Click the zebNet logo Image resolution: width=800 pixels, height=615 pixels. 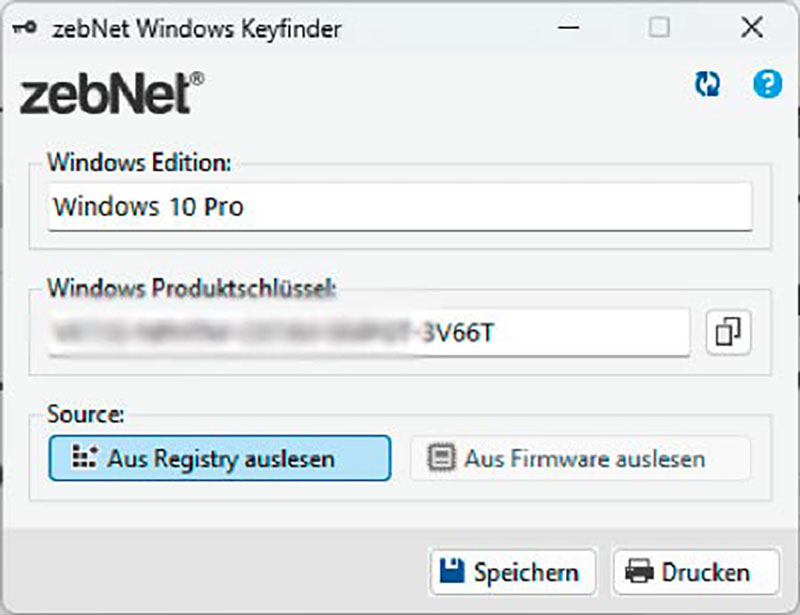tap(110, 94)
